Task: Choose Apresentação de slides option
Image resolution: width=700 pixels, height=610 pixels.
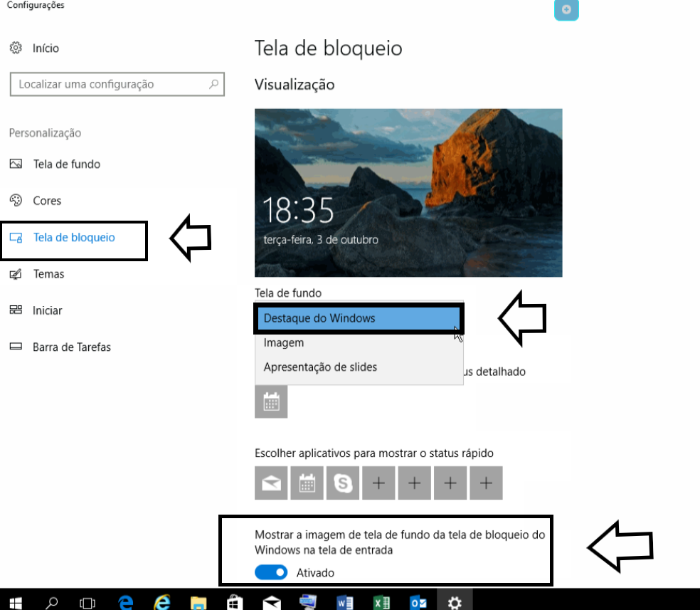Action: [359, 367]
